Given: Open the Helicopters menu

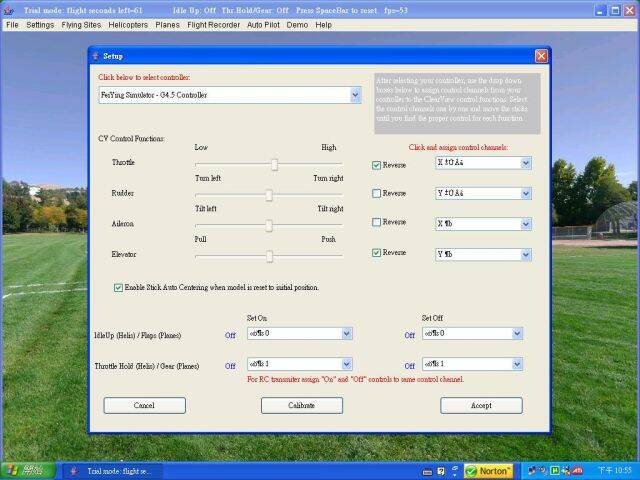Looking at the screenshot, I should 128,25.
